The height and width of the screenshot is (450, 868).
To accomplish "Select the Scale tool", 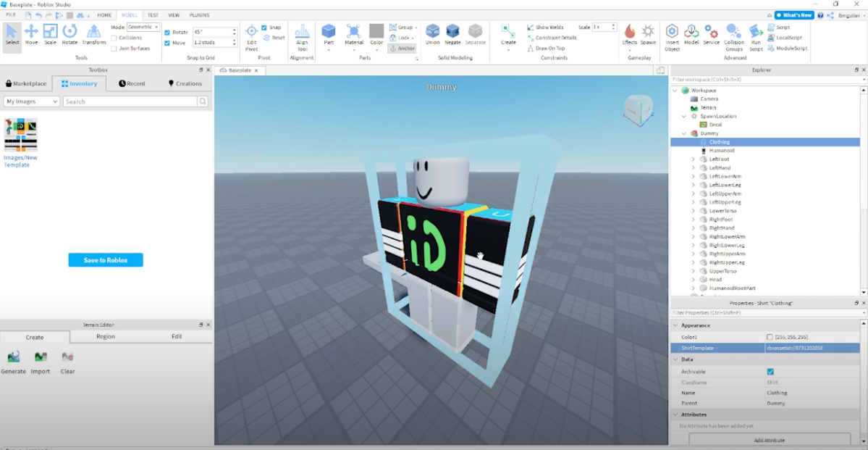I will (x=50, y=34).
